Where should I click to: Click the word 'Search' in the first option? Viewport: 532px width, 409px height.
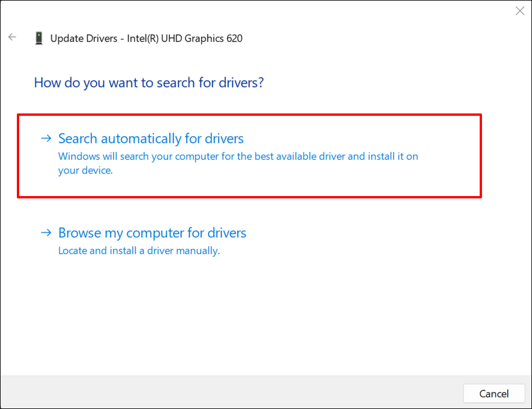tap(78, 138)
